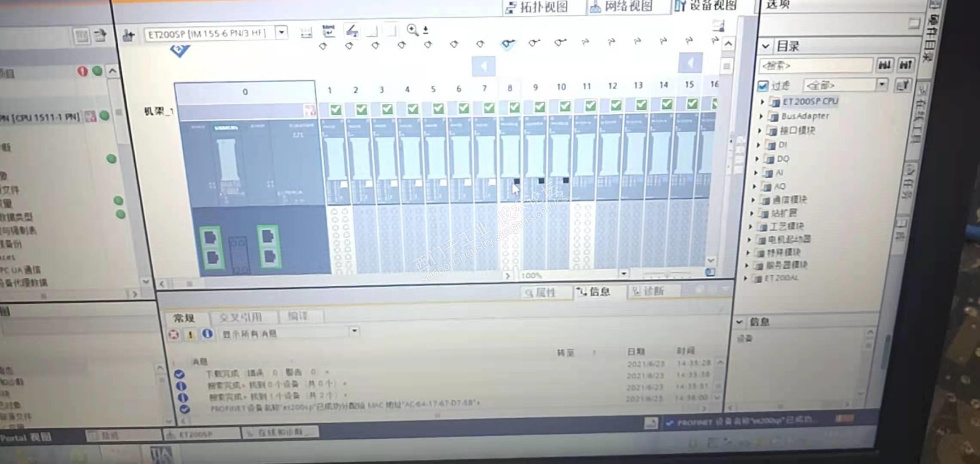980x464 pixels.
Task: Toggle the 过滤 filter checkbox in catalog
Action: (763, 86)
